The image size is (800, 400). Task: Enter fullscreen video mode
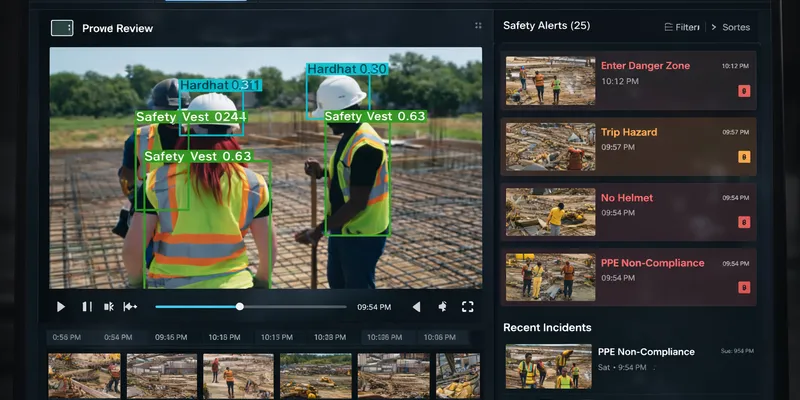coord(468,307)
